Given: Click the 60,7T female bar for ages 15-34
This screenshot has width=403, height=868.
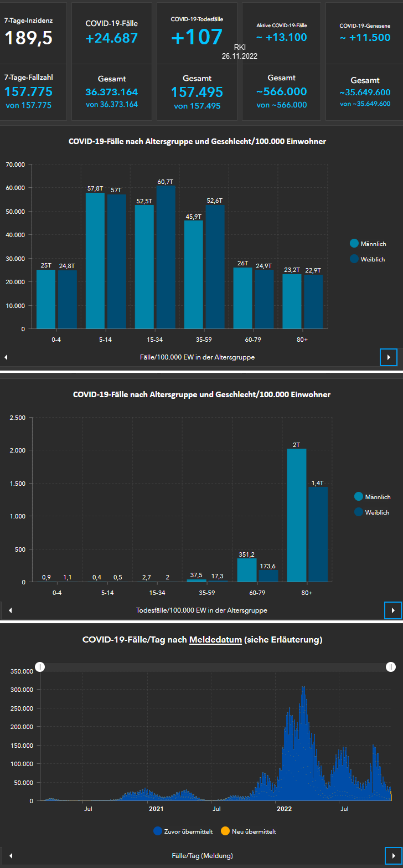Looking at the screenshot, I should [x=165, y=256].
